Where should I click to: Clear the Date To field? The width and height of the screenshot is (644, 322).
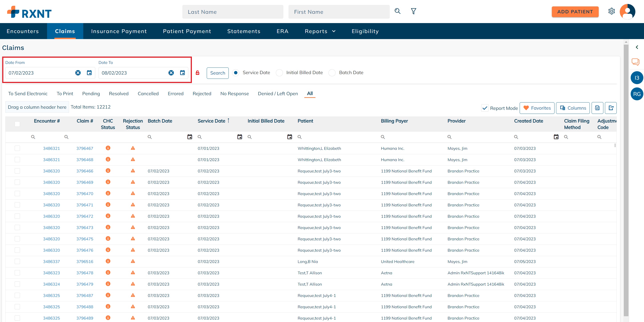(x=171, y=73)
